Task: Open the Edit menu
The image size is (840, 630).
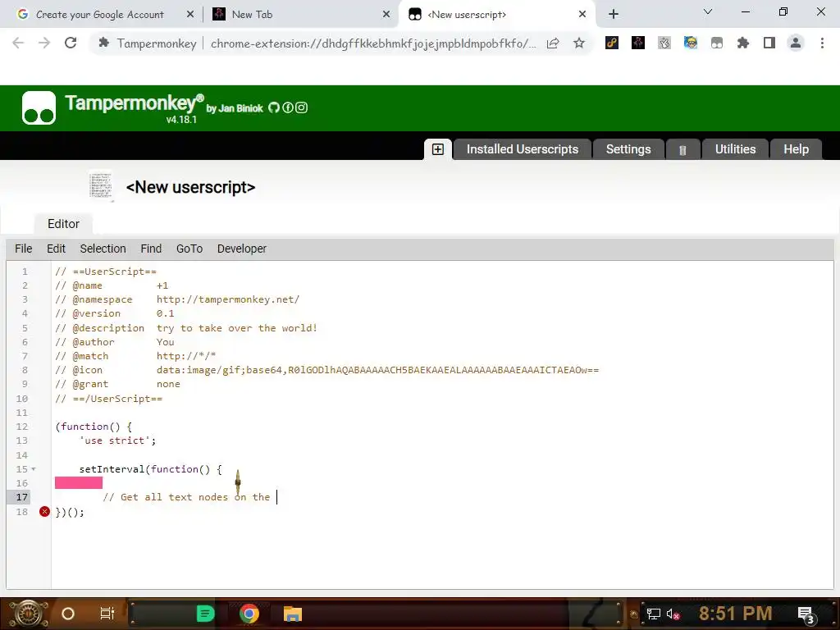Action: click(x=57, y=249)
